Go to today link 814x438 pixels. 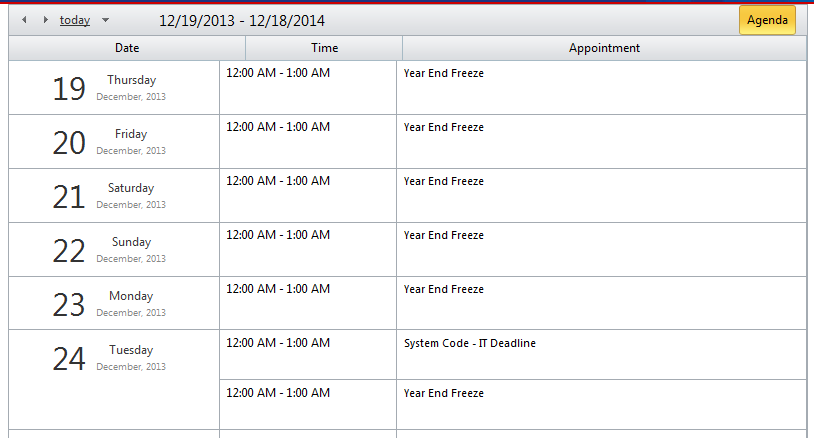pos(74,20)
